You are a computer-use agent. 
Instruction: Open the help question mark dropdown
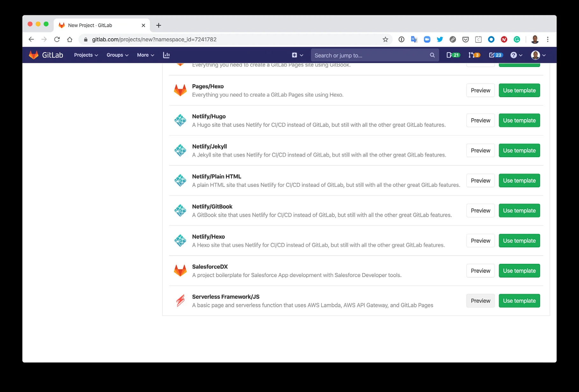(x=516, y=55)
